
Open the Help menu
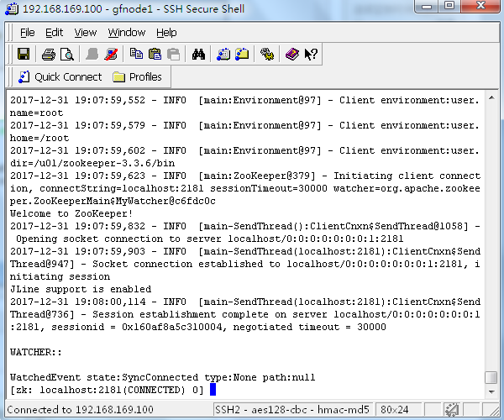click(x=166, y=33)
